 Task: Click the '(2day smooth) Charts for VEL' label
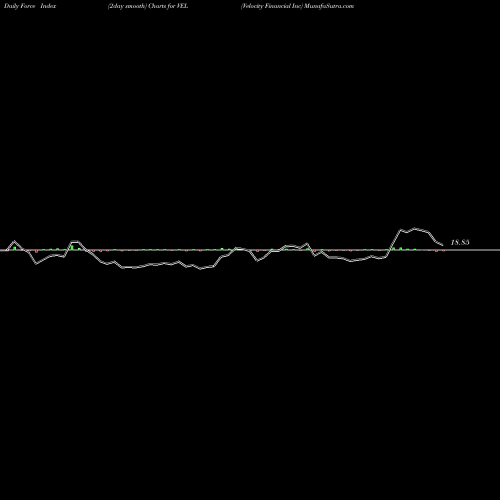pos(148,6)
